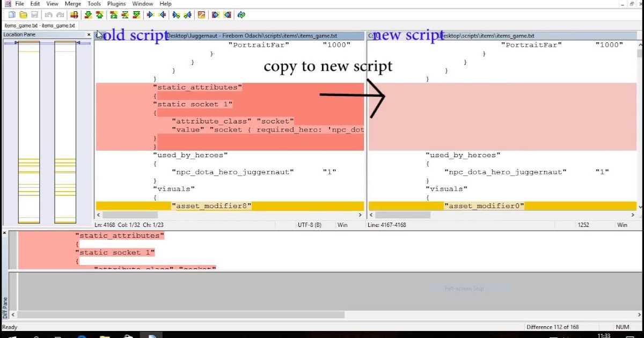Click right pane vertical scrollbar down arrow
The height and width of the screenshot is (338, 644).
click(x=639, y=207)
